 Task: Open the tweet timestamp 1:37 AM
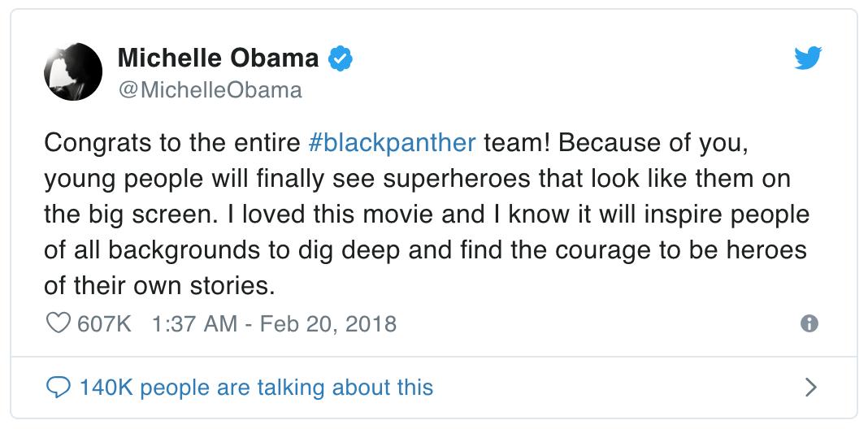point(193,325)
